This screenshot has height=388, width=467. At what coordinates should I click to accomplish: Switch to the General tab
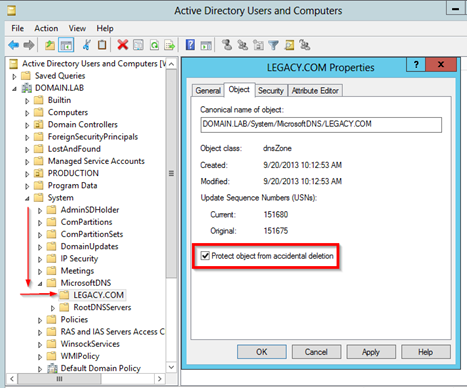click(208, 90)
